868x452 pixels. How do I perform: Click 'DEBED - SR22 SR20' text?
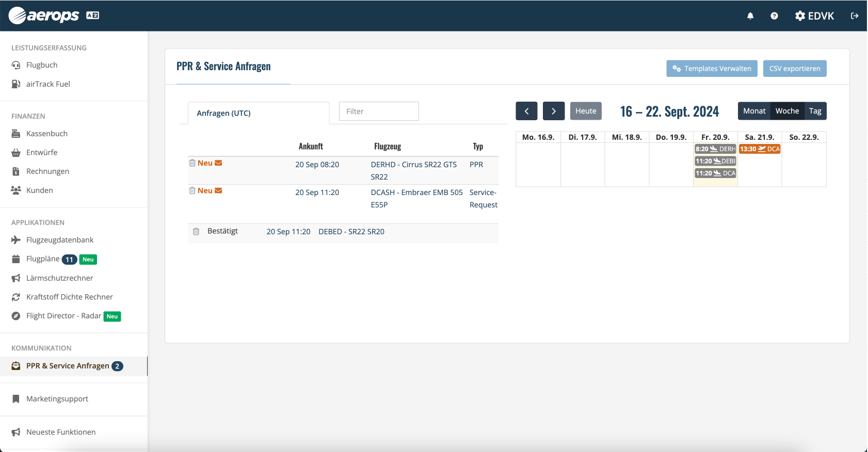[x=351, y=232]
